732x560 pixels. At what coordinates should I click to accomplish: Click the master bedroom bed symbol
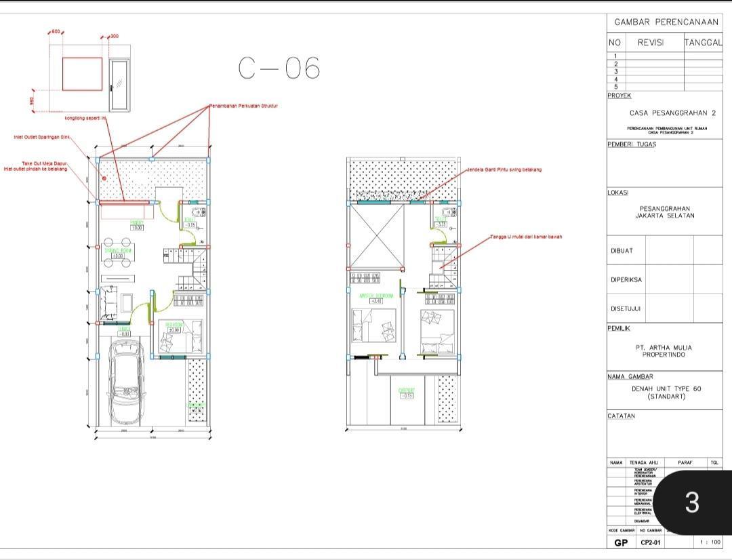pos(373,327)
